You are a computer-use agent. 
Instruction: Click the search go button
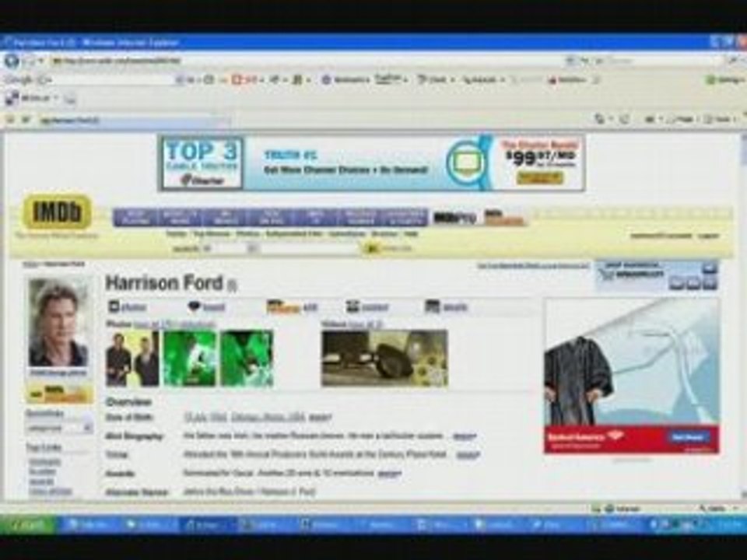pos(371,248)
